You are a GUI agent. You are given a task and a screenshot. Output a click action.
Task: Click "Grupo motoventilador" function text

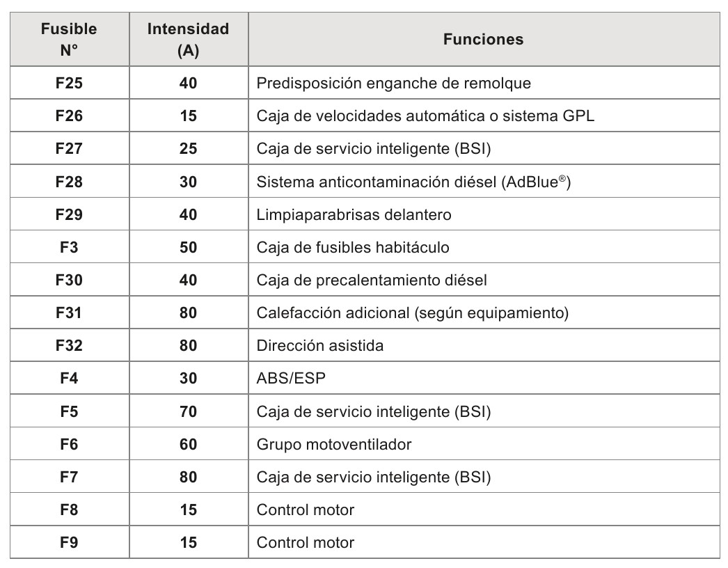333,444
